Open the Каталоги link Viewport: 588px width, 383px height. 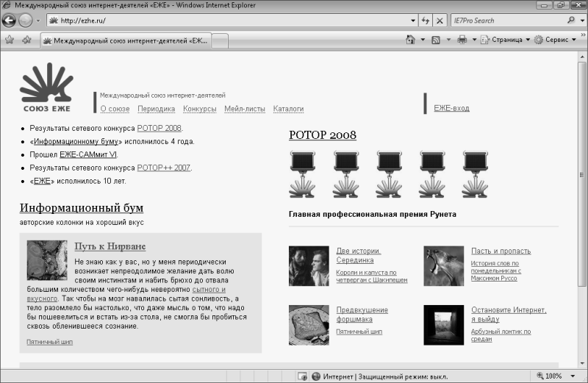(x=288, y=109)
